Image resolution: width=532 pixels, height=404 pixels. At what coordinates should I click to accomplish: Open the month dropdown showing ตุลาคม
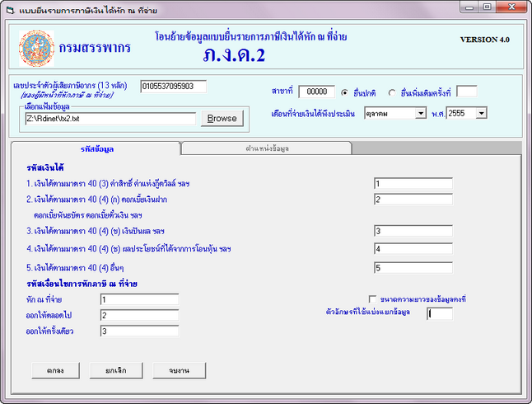coord(421,113)
